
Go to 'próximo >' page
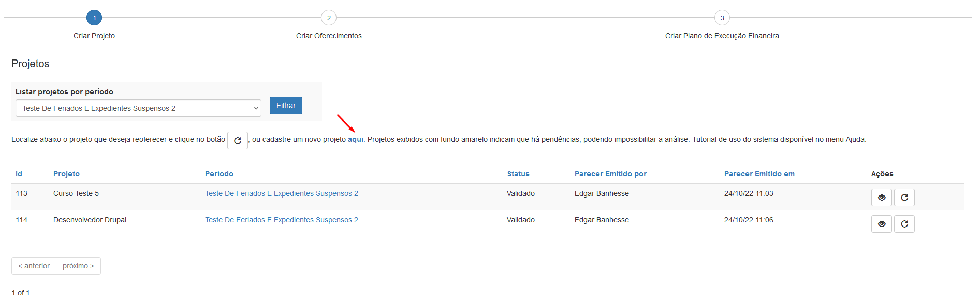(x=78, y=266)
